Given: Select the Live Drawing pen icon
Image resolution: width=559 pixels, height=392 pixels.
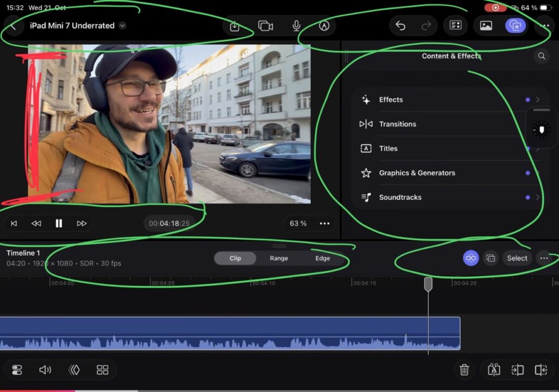Looking at the screenshot, I should [x=324, y=26].
